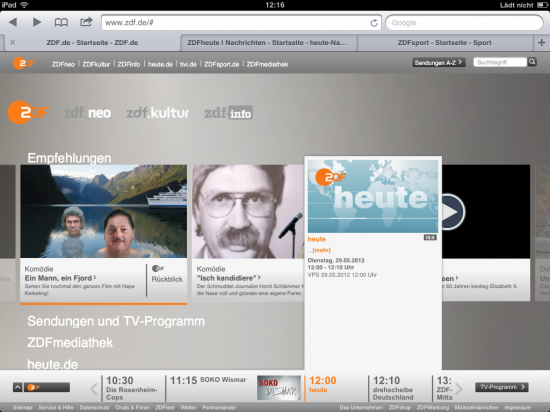The width and height of the screenshot is (550, 412).
Task: Click the Rückblick link
Action: tap(167, 279)
